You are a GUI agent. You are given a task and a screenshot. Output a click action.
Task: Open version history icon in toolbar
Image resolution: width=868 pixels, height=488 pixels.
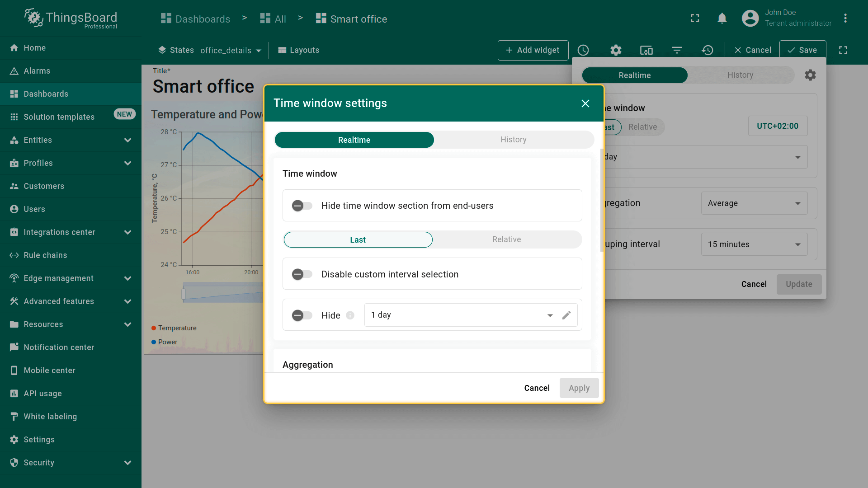click(708, 50)
